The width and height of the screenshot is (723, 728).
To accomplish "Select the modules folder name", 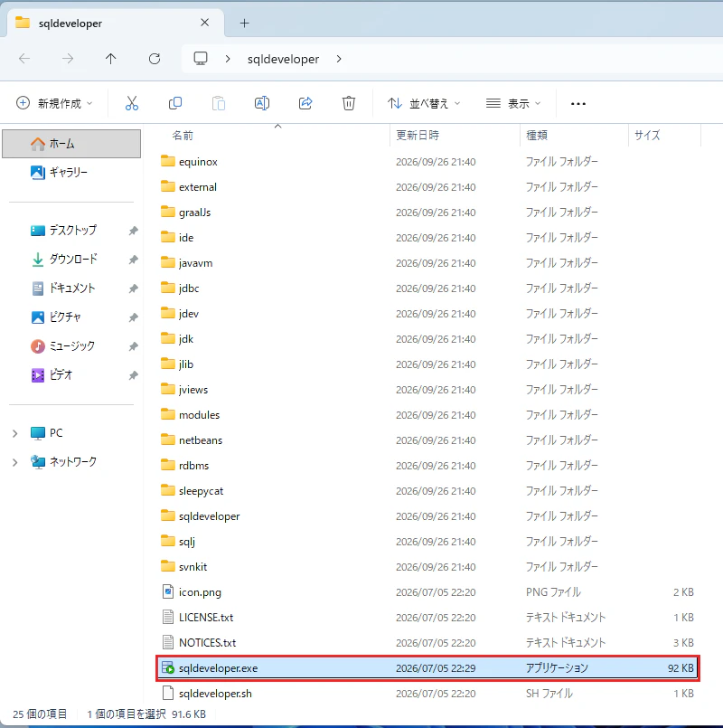I will [x=199, y=414].
